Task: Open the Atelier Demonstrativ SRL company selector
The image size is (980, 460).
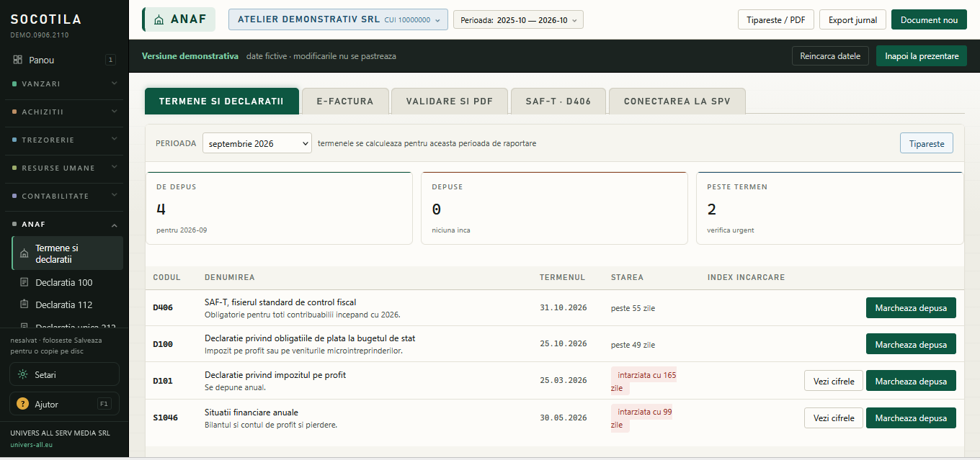Action: pos(338,19)
